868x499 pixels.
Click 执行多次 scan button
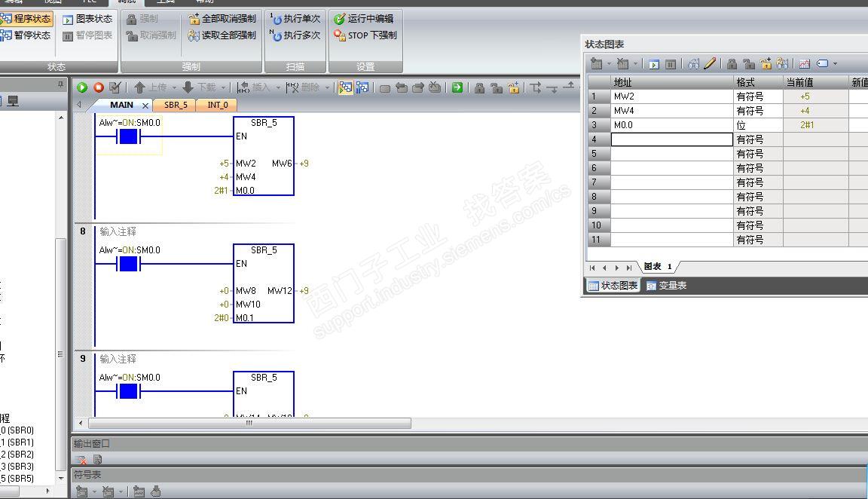(x=295, y=35)
